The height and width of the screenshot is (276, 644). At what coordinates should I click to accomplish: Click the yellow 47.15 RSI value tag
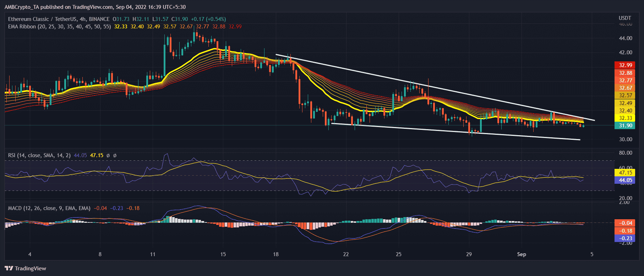click(625, 173)
